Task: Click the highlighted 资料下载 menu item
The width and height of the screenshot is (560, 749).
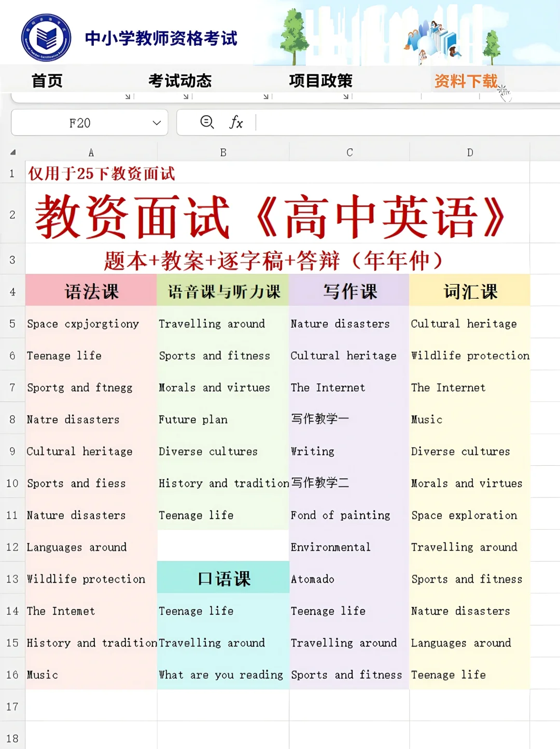Action: [x=466, y=81]
